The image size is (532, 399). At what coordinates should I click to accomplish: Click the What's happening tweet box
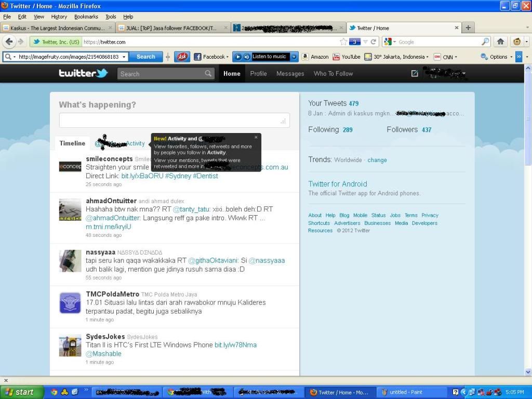(175, 121)
